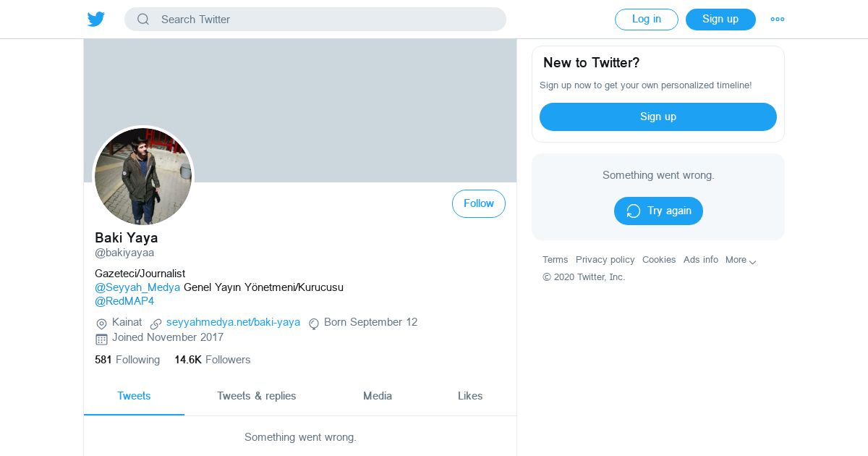Select the Likes tab
The height and width of the screenshot is (456, 868).
pos(470,396)
